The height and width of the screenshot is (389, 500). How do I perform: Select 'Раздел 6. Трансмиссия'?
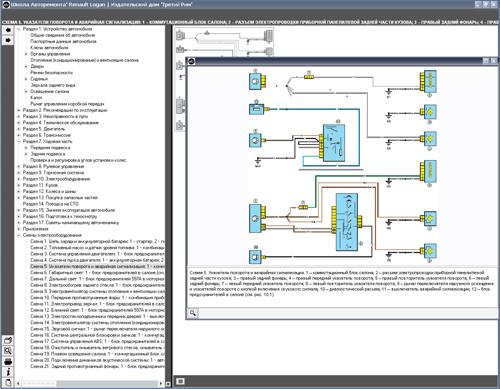(47, 135)
